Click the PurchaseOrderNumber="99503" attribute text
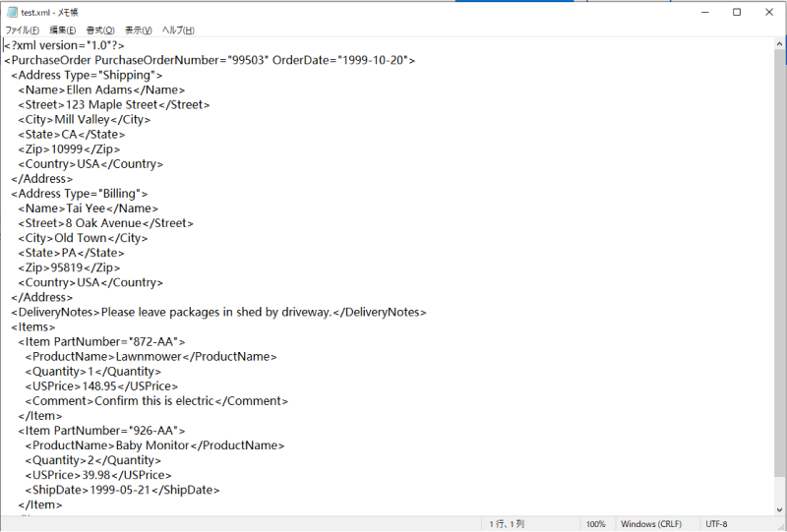The width and height of the screenshot is (787, 532). (182, 60)
